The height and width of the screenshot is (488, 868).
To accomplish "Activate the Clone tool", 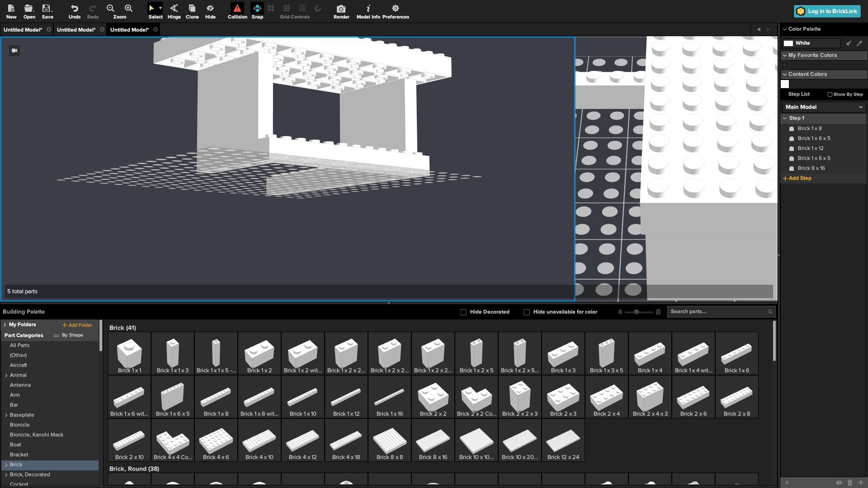I will pyautogui.click(x=192, y=11).
